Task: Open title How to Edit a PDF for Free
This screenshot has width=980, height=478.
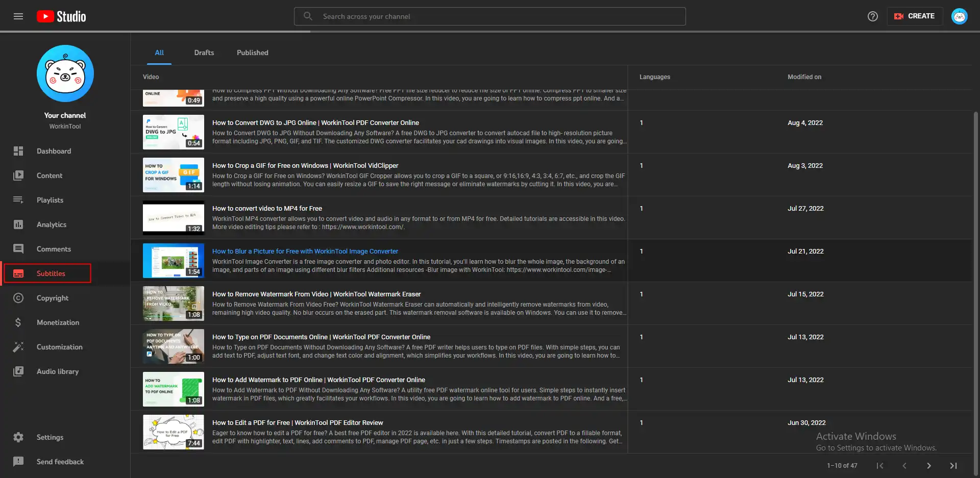Action: coord(298,423)
